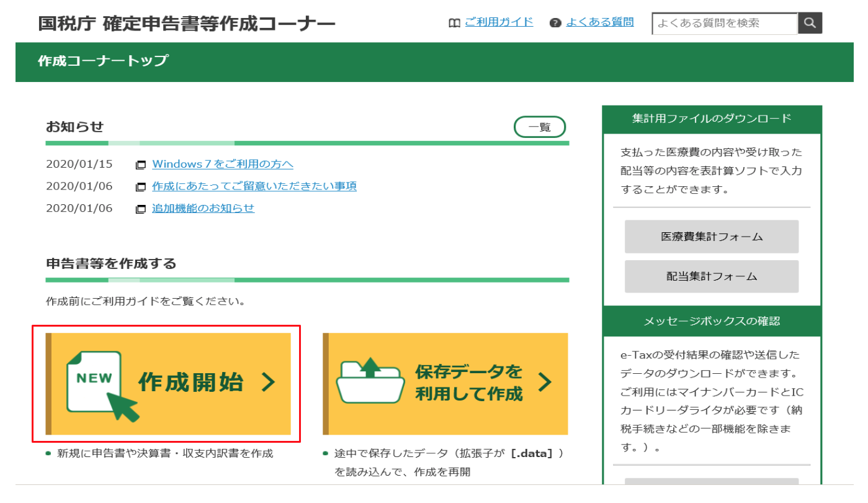Click the chevron arrow on 保存データを利用して作成
Image resolution: width=868 pixels, height=503 pixels.
click(544, 383)
